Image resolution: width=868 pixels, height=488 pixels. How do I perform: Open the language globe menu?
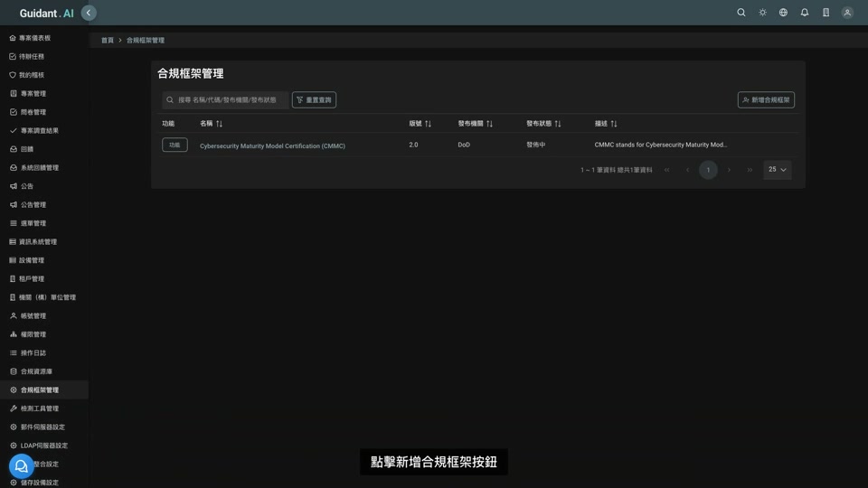(783, 12)
